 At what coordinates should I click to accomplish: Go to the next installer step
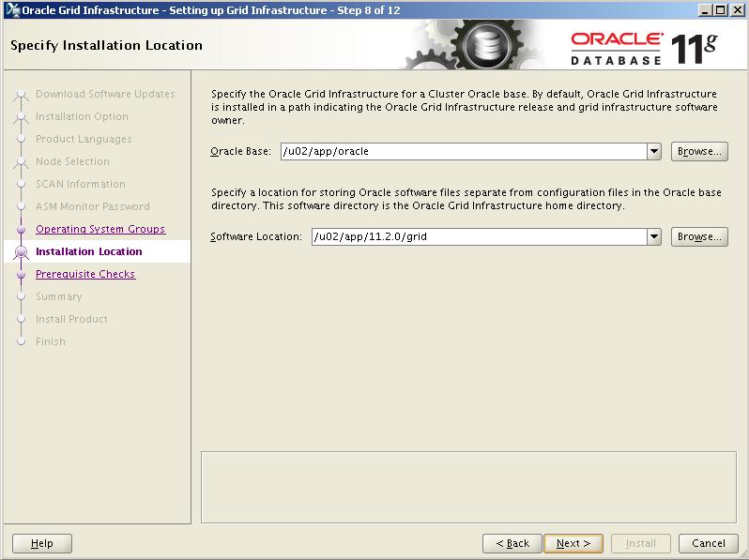(573, 543)
